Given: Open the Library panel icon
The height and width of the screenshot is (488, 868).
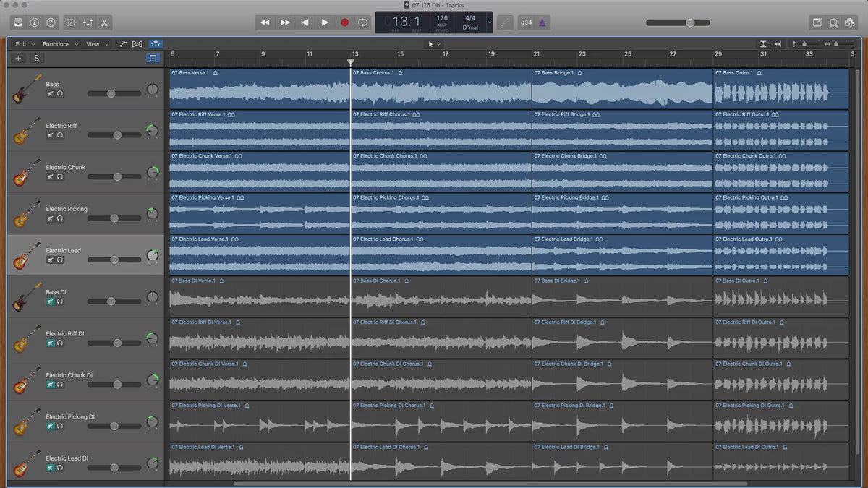Looking at the screenshot, I should tap(18, 22).
